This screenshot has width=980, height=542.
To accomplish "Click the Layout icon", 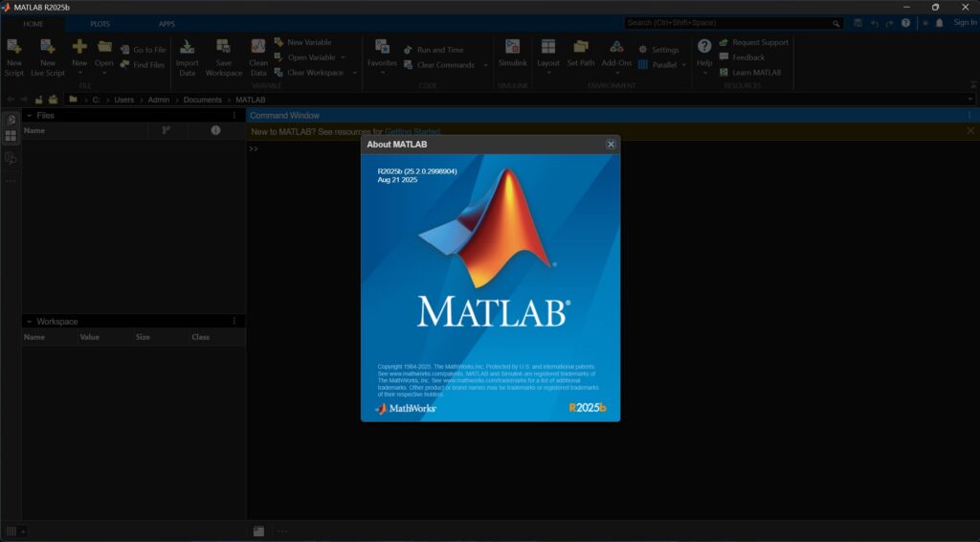I will (548, 47).
